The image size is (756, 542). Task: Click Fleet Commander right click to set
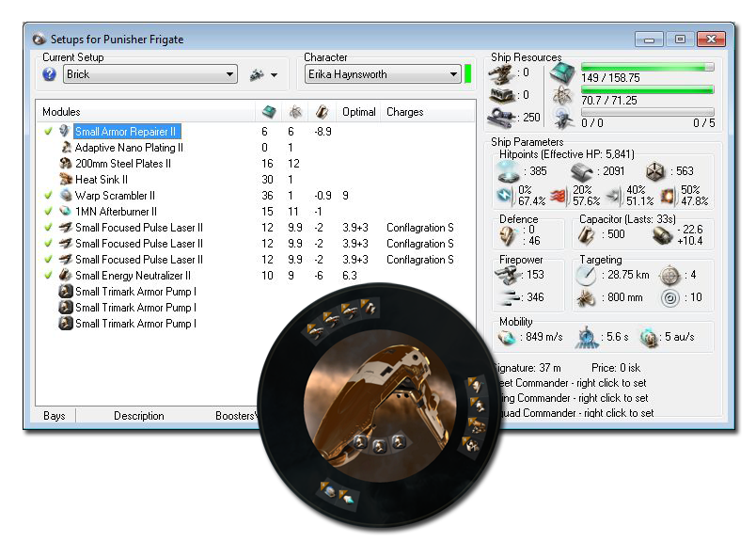573,383
